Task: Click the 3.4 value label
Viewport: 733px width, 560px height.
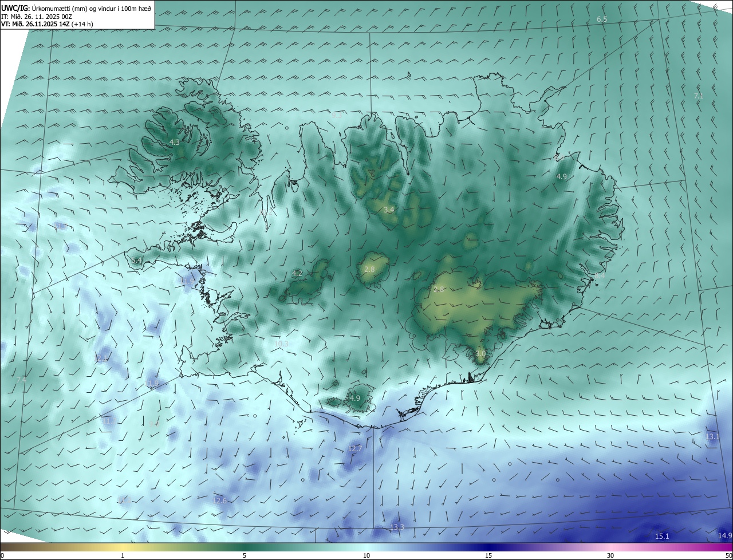Action: 389,210
